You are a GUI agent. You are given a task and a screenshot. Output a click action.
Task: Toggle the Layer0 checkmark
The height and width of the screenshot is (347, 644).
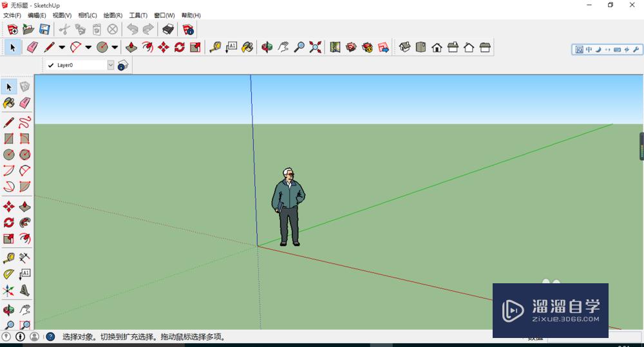click(x=51, y=65)
